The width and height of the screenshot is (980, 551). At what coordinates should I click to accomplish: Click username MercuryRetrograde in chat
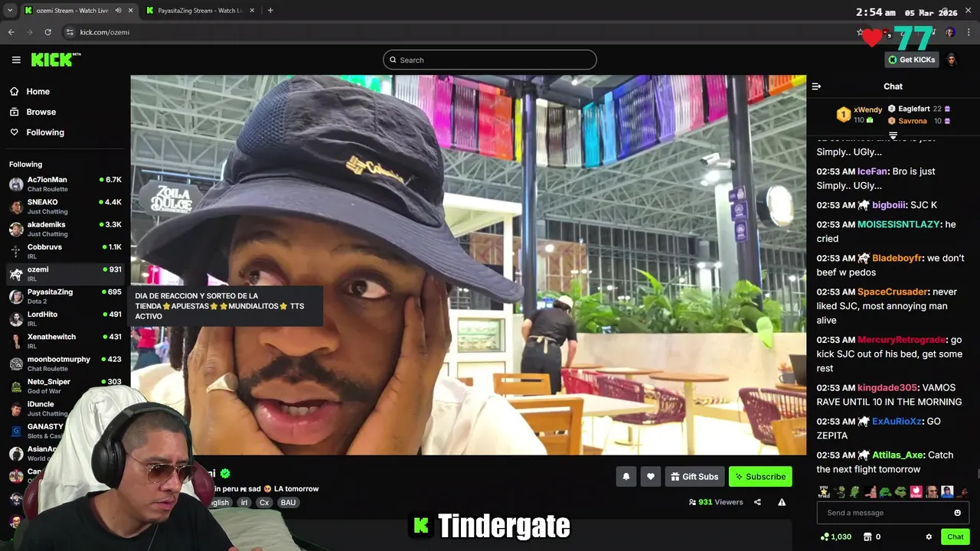click(902, 340)
